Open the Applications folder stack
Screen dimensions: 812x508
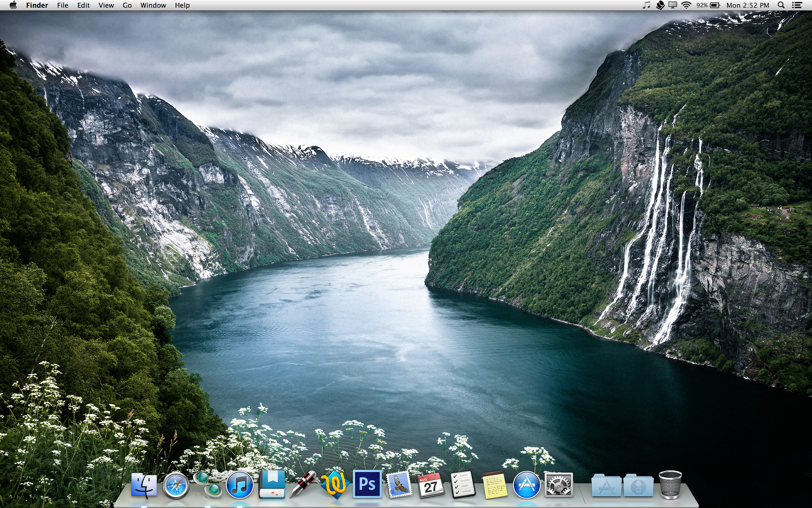[606, 485]
